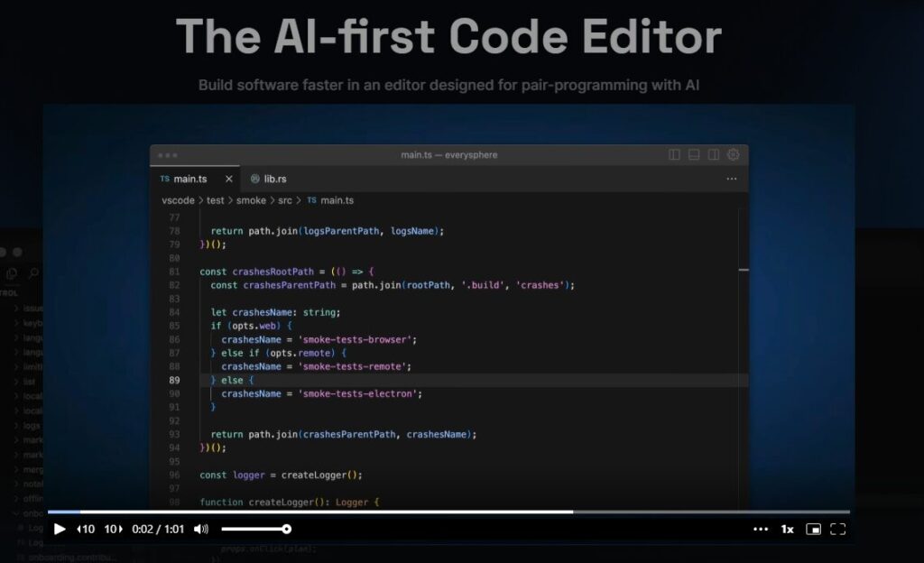Click the volume slider handle

(286, 529)
